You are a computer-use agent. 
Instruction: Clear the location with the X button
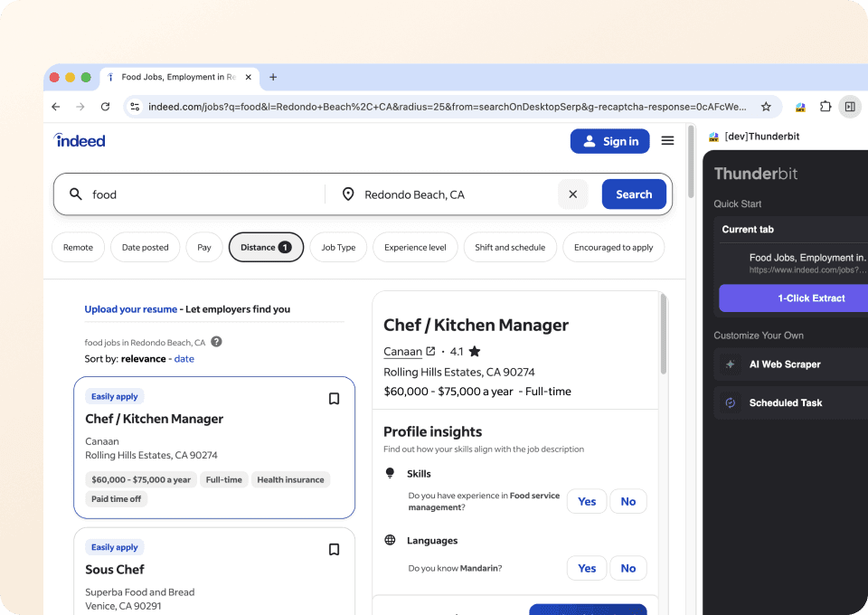coord(572,194)
